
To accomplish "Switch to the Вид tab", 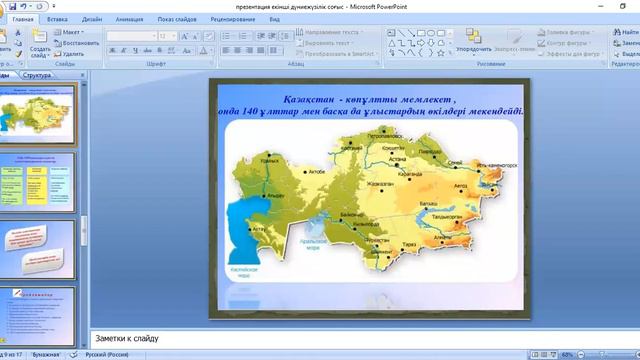I will pyautogui.click(x=274, y=19).
